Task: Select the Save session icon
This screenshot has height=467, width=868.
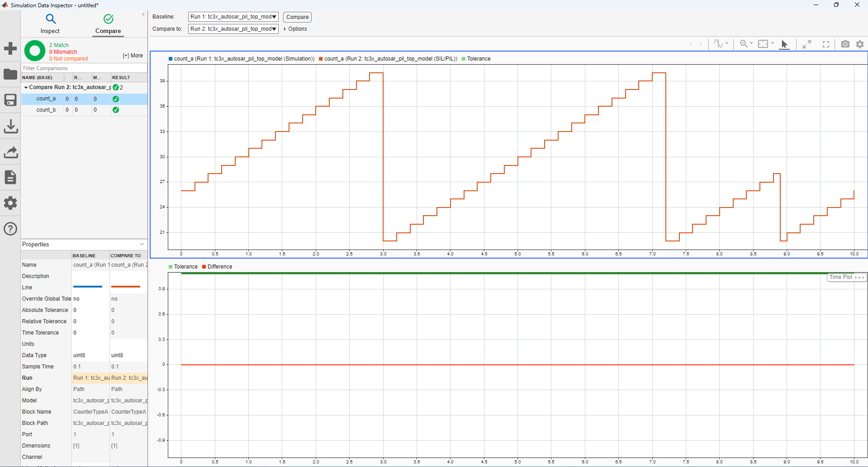Action: coord(10,100)
